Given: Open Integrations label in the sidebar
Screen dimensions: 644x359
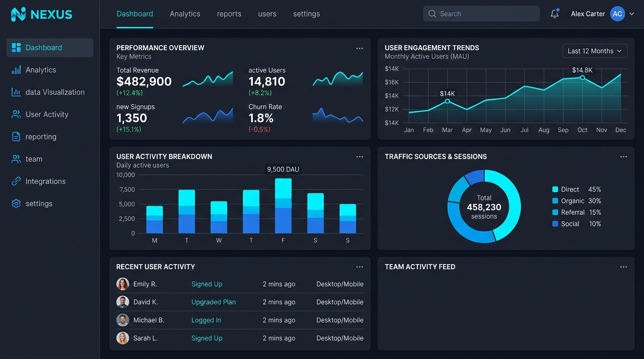Looking at the screenshot, I should 45,181.
